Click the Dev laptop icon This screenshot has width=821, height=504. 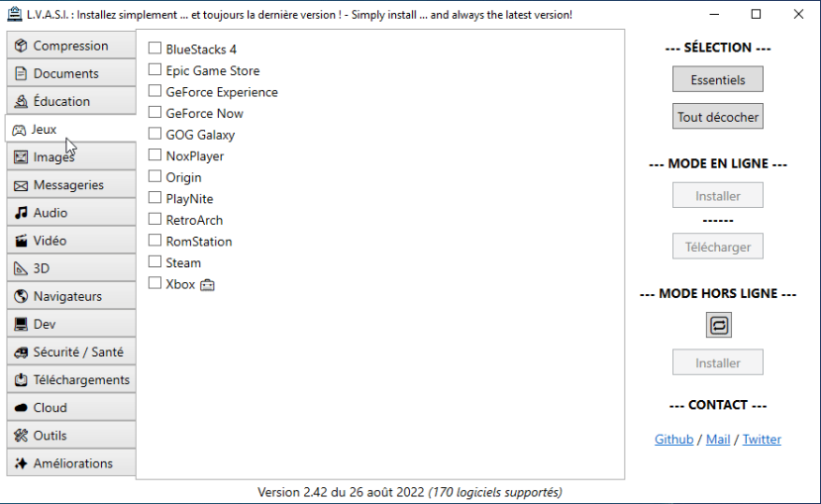click(21, 324)
